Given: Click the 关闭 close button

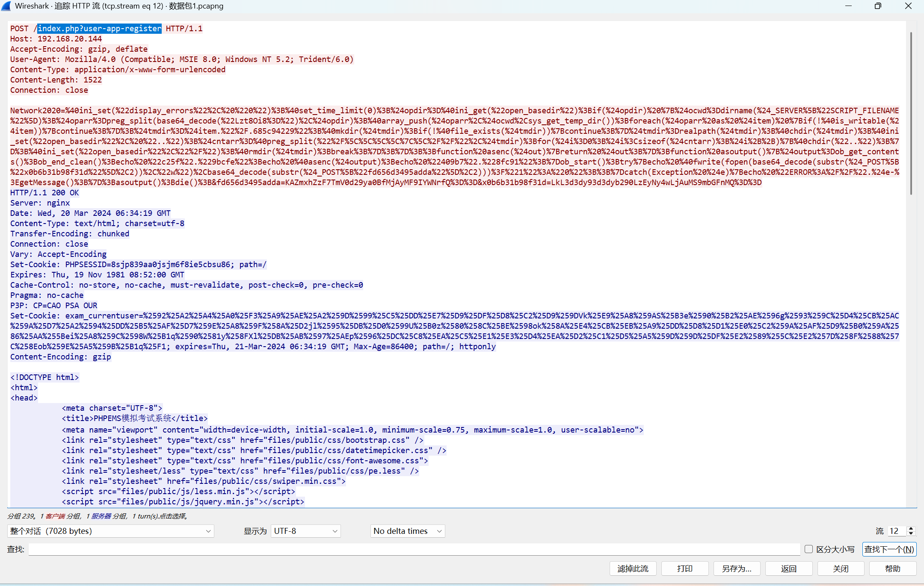Looking at the screenshot, I should coord(840,568).
